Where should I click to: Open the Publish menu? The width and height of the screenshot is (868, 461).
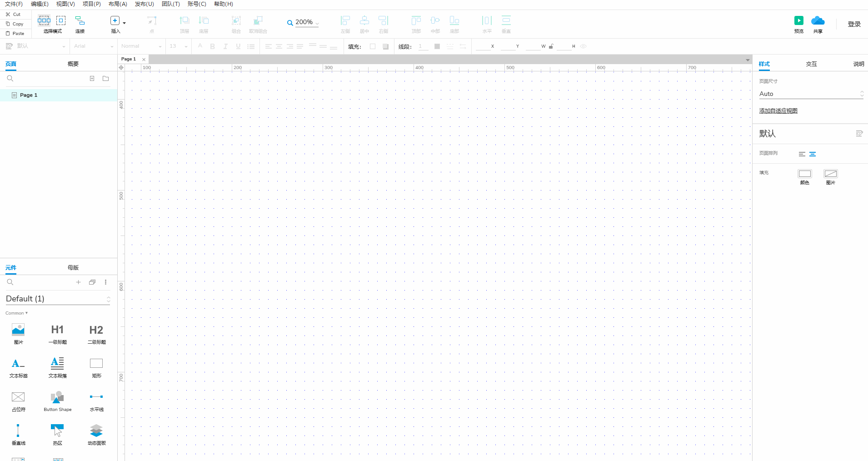click(144, 4)
